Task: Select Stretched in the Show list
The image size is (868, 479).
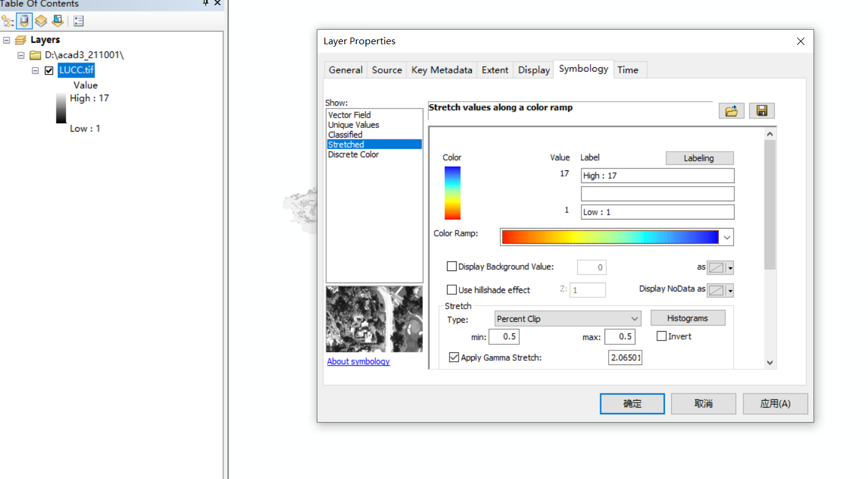Action: click(374, 144)
